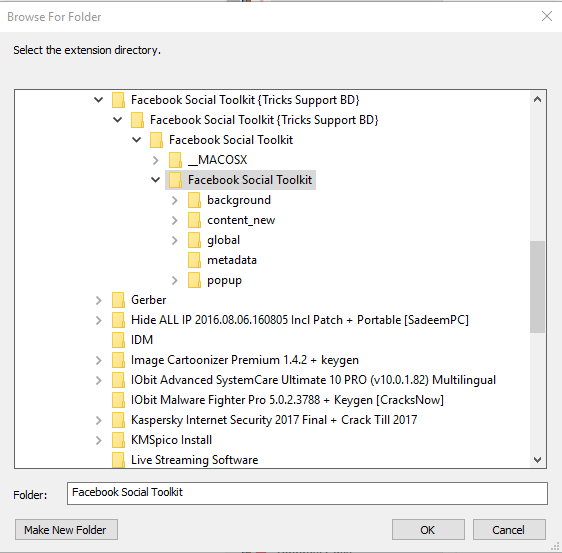
Task: Collapse the nested Facebook Social Toolkit {Tricks Support BD} folder
Action: click(x=118, y=120)
